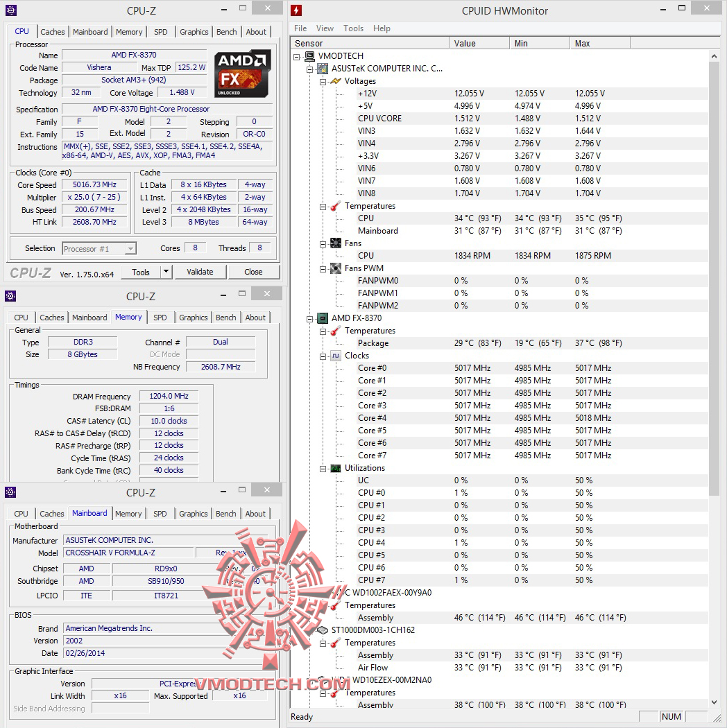This screenshot has height=728, width=727.
Task: Click the NUM status bar indicator
Action: (x=672, y=716)
